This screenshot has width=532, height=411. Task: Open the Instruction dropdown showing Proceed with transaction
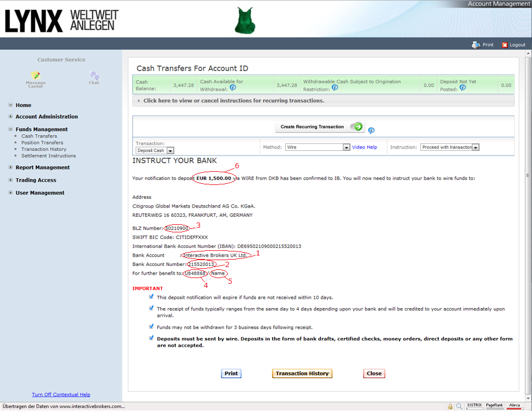click(450, 147)
